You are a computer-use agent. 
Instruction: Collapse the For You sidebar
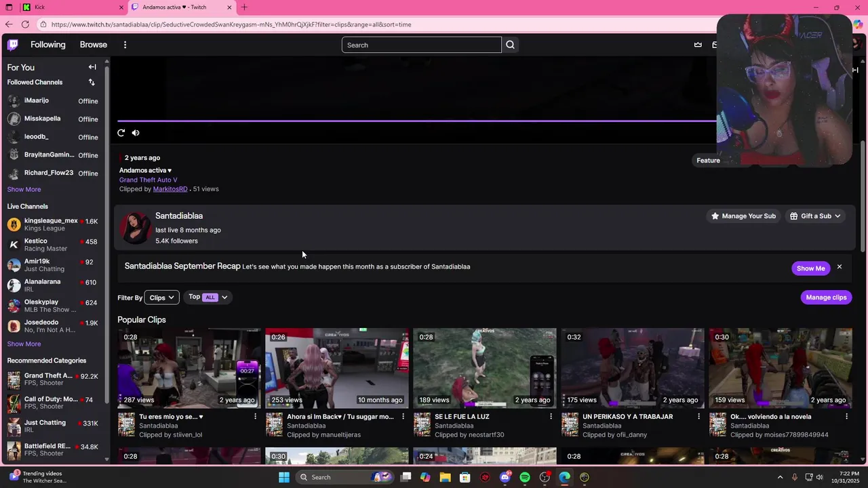pos(92,67)
